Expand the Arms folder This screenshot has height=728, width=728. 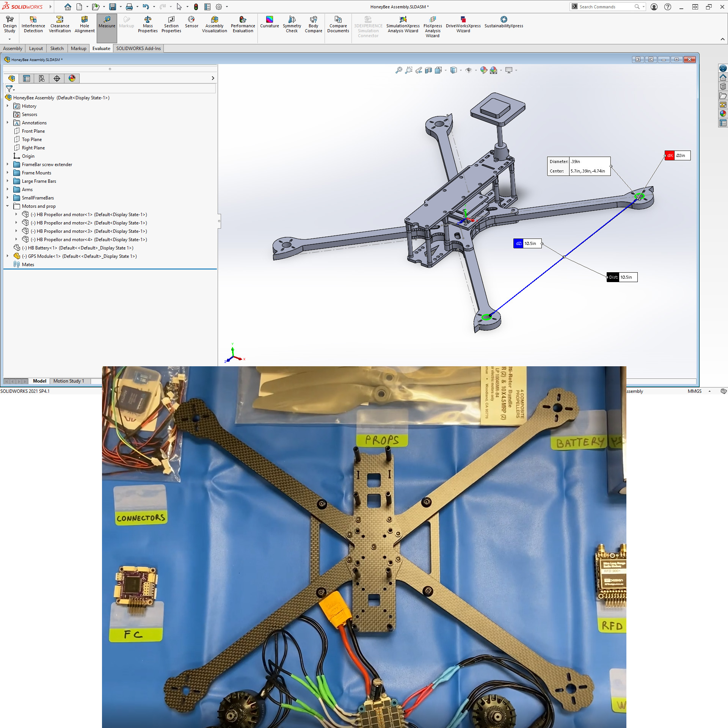[8, 190]
